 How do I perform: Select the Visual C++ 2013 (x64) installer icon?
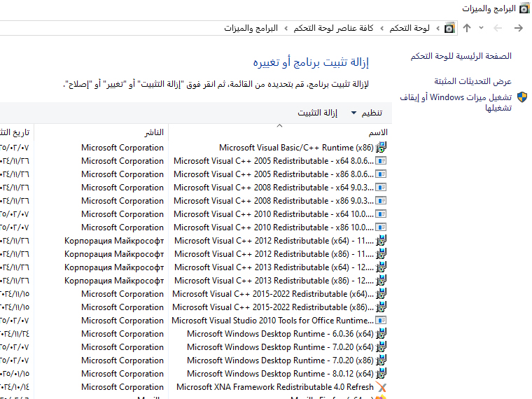pyautogui.click(x=381, y=267)
